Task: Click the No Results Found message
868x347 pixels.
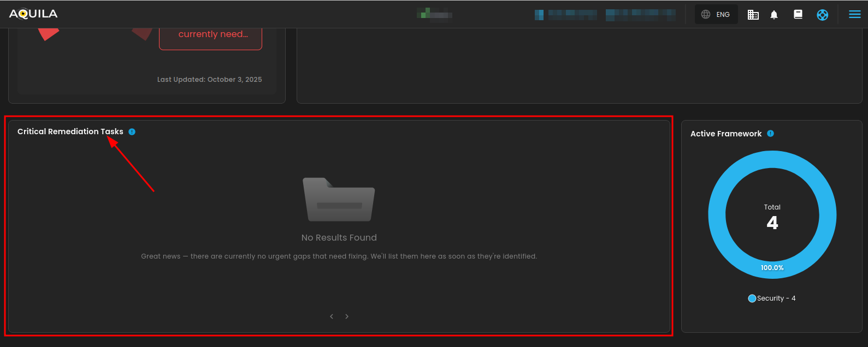Action: (x=339, y=238)
